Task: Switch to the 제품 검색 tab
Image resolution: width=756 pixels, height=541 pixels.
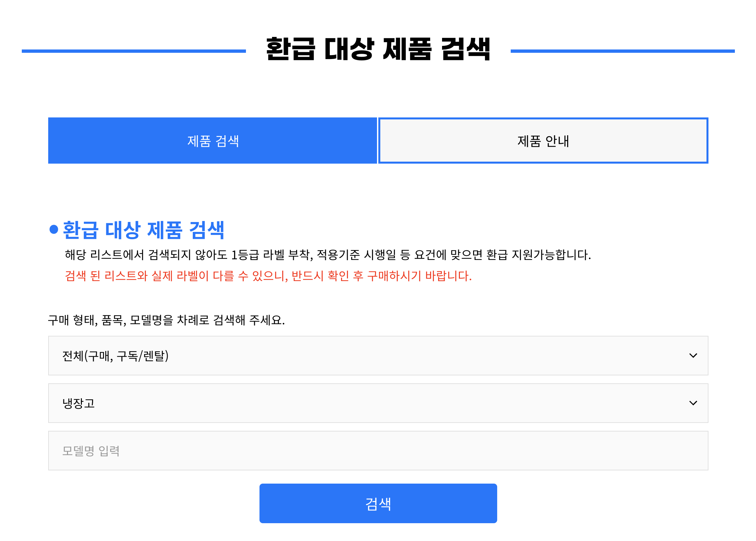Action: tap(212, 141)
